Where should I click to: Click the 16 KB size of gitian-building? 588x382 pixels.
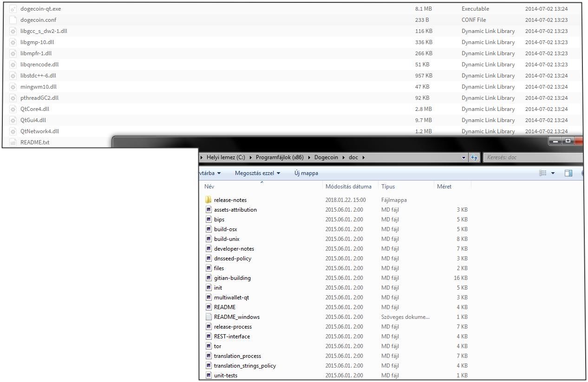click(x=461, y=278)
